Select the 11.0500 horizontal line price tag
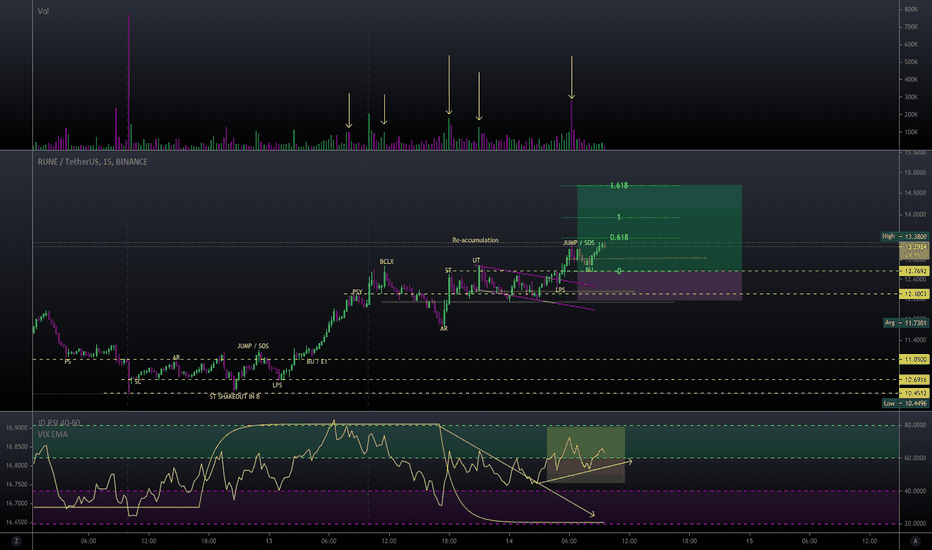The height and width of the screenshot is (550, 932). tap(915, 359)
